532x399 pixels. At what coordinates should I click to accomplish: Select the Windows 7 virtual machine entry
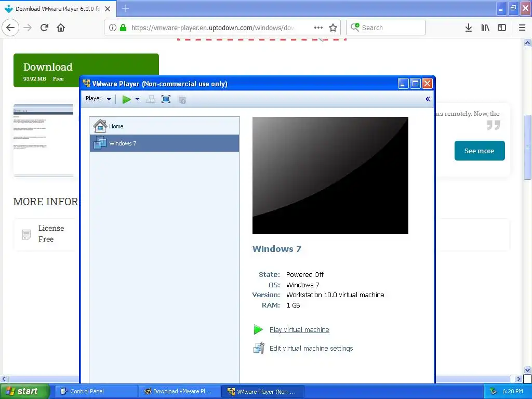point(165,143)
